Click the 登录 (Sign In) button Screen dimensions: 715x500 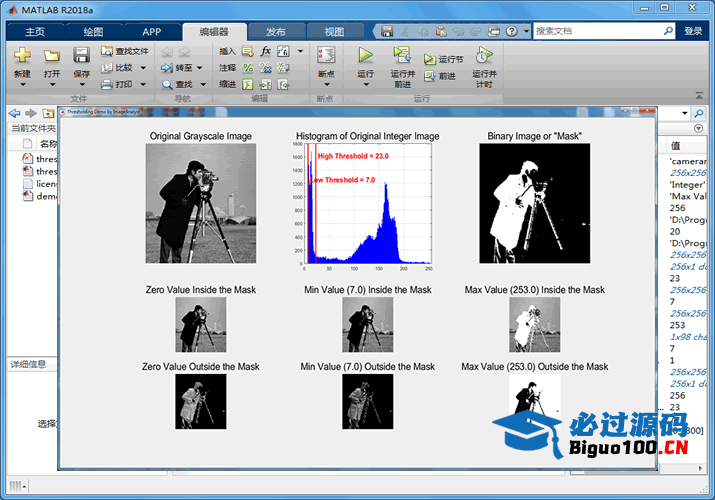click(x=693, y=31)
